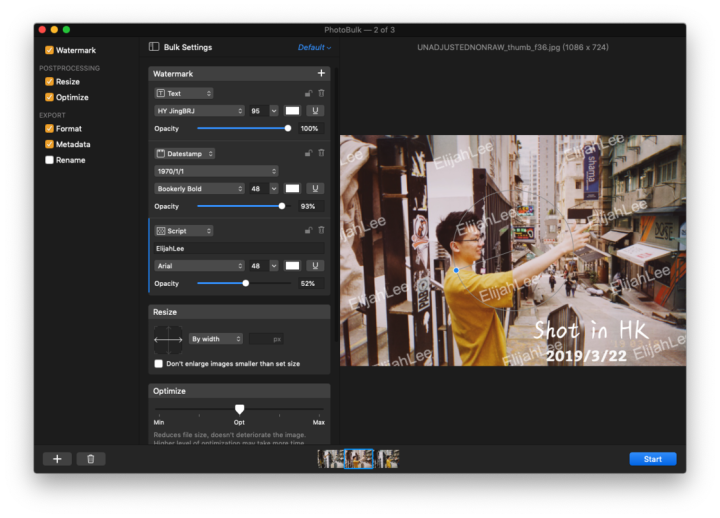Click the Script opacity 52% value field
The height and width of the screenshot is (518, 720).
(310, 283)
